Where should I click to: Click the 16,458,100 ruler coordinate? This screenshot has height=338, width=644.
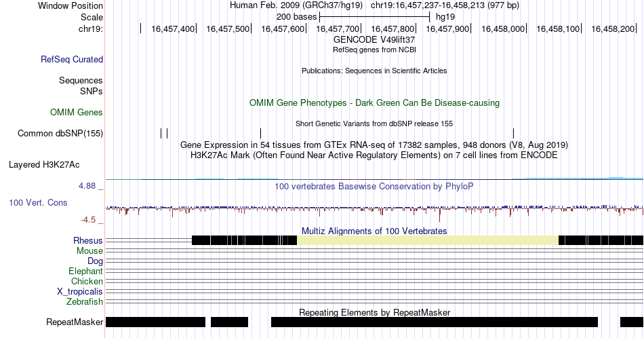[558, 29]
